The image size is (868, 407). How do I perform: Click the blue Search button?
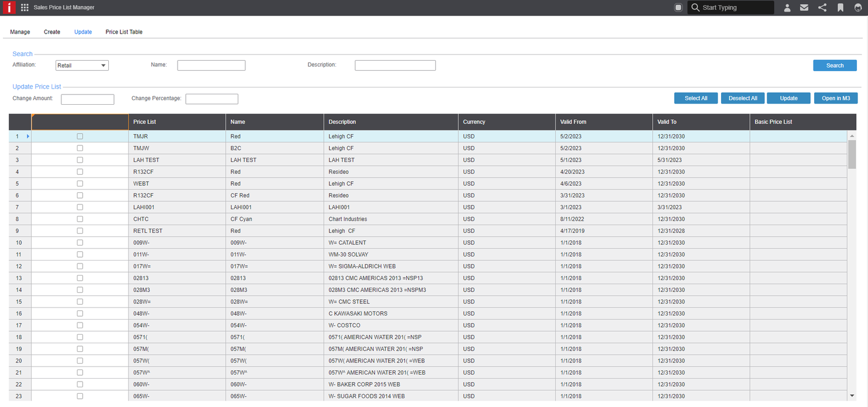click(835, 65)
